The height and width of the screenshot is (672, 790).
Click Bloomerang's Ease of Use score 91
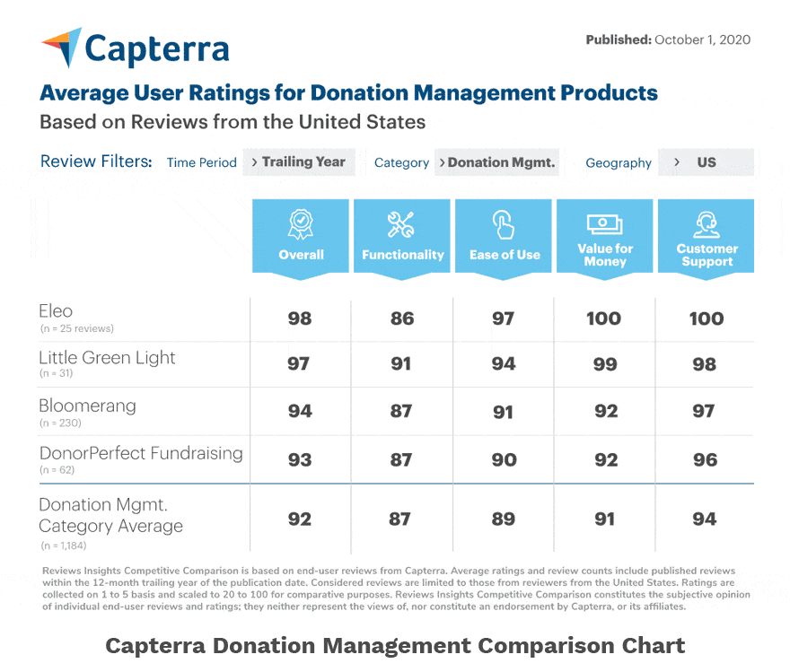(x=503, y=412)
